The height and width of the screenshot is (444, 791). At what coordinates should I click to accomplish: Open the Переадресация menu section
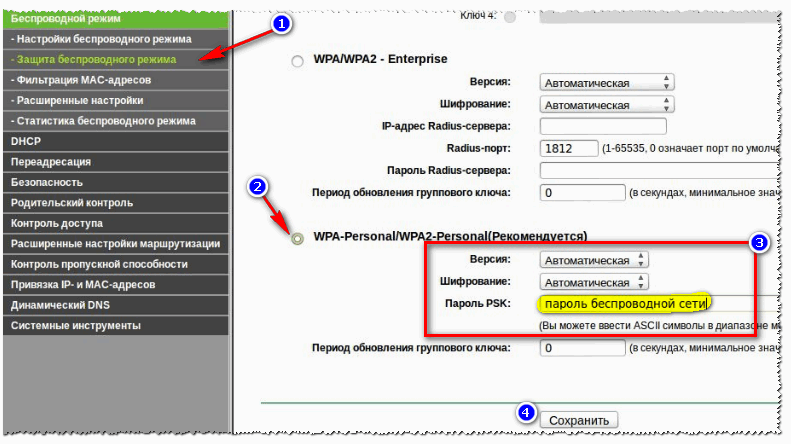pos(116,162)
